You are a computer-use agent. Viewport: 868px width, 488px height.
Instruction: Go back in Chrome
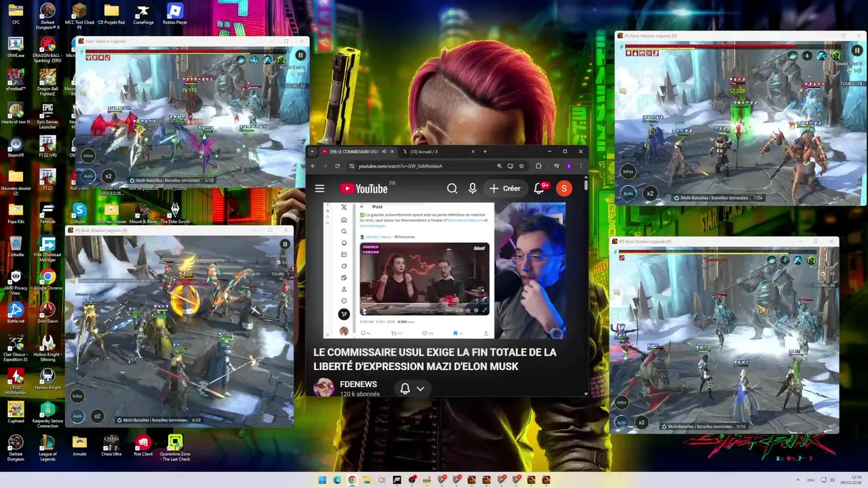point(313,166)
